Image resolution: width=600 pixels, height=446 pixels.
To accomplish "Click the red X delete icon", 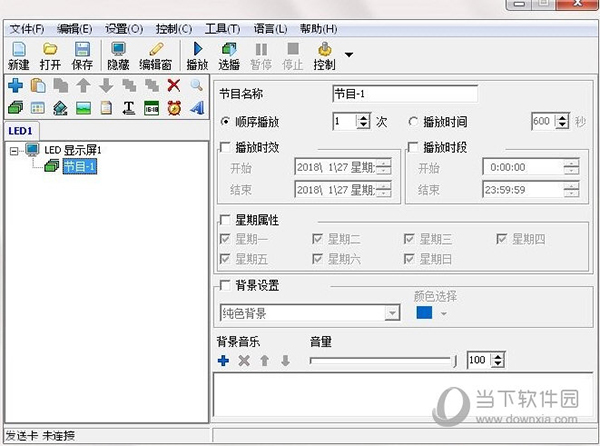I will click(x=174, y=86).
